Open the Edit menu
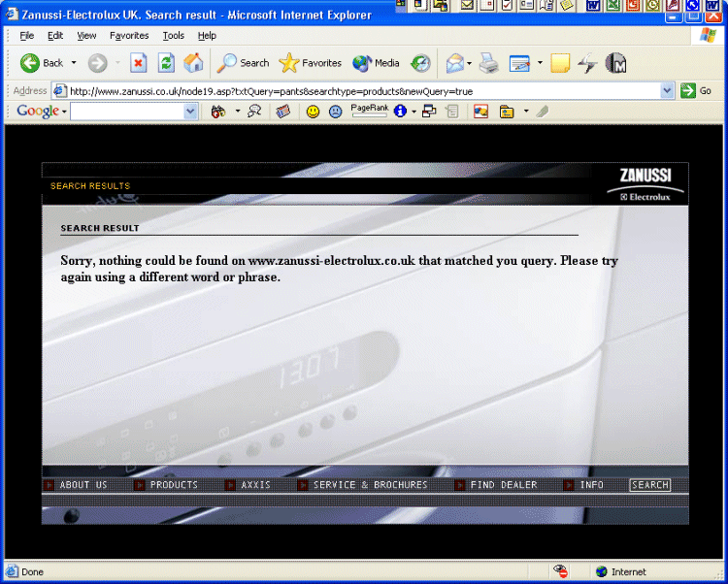Viewport: 728px width, 584px height. point(55,36)
